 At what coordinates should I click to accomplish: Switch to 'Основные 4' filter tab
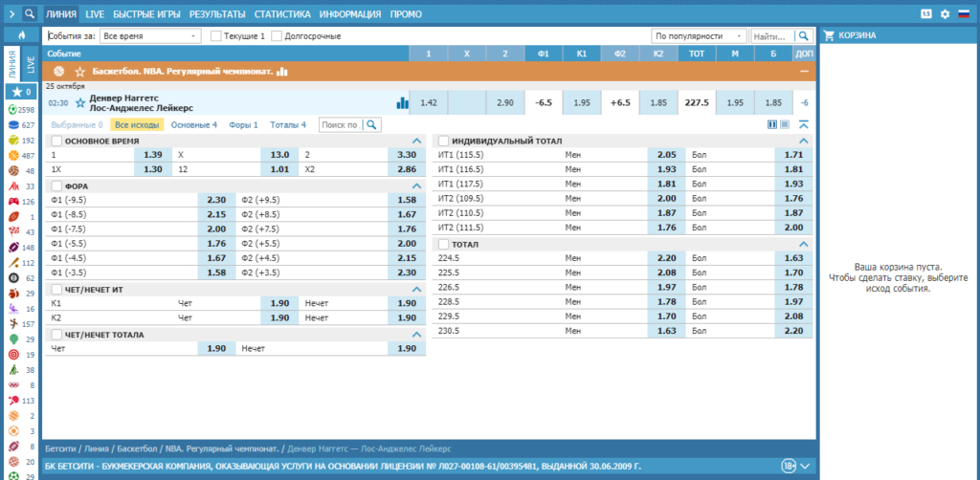193,125
